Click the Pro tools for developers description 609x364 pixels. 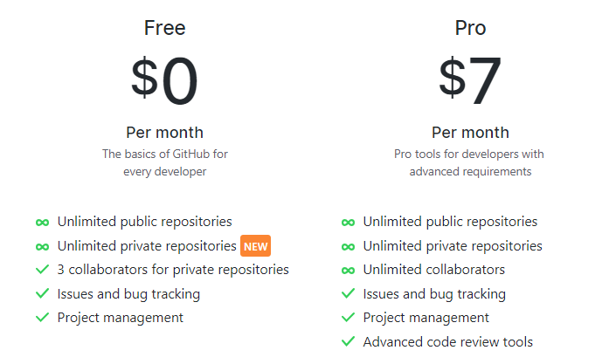point(470,163)
